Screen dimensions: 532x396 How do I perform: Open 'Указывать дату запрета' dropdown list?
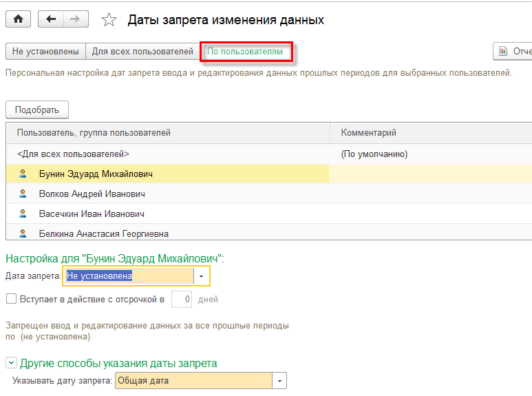(x=279, y=381)
